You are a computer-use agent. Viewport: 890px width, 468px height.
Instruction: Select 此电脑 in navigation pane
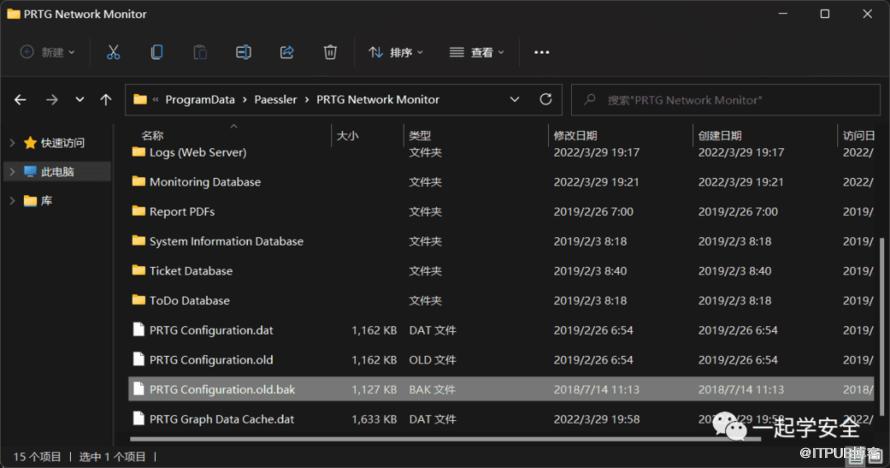click(57, 172)
